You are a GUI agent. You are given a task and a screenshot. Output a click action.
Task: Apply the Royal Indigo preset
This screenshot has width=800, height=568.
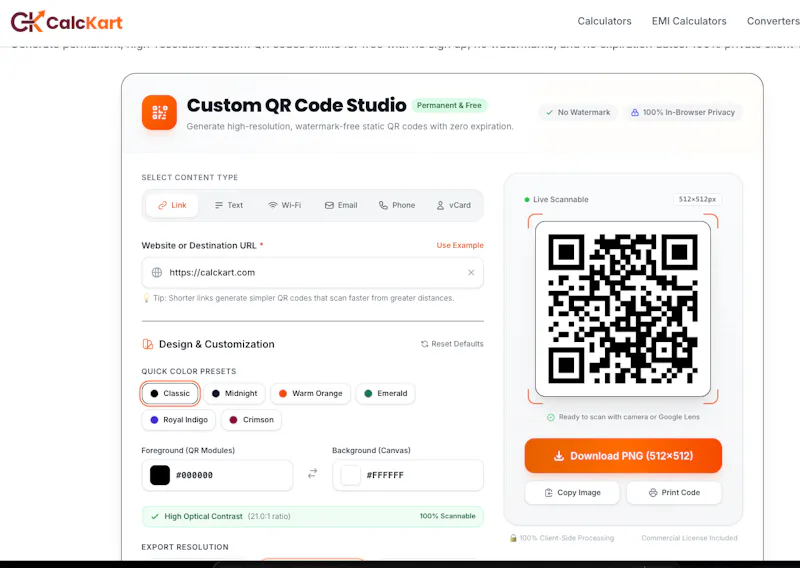tap(179, 419)
